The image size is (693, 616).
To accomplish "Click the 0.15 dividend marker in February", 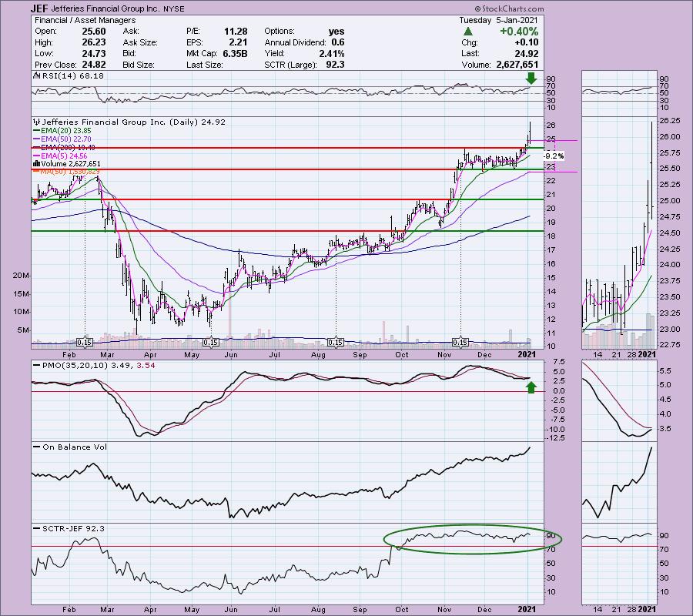I will [85, 343].
